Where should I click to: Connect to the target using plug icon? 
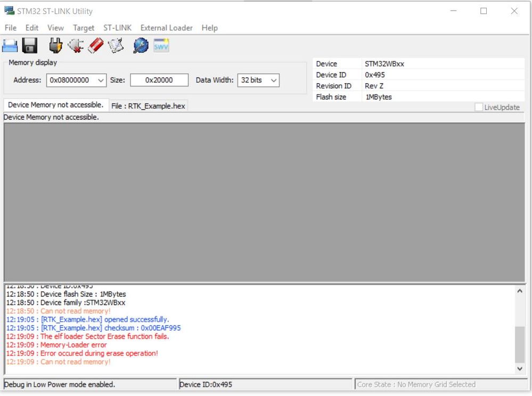(55, 45)
